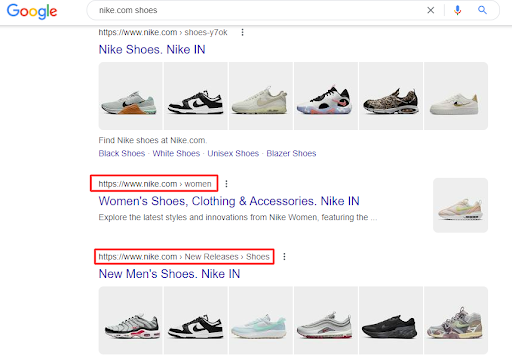Open the all-black running shoe thumbnail in New Men's row
This screenshot has width=512, height=361.
coord(391,320)
